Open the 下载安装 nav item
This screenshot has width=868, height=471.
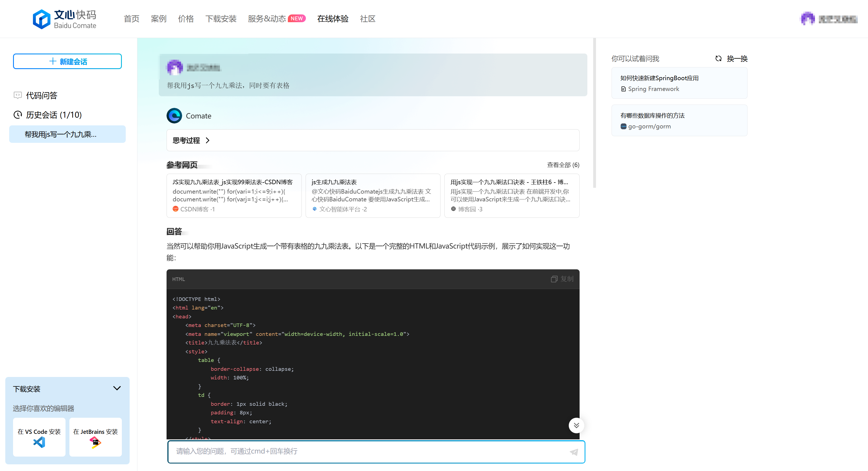click(x=221, y=19)
